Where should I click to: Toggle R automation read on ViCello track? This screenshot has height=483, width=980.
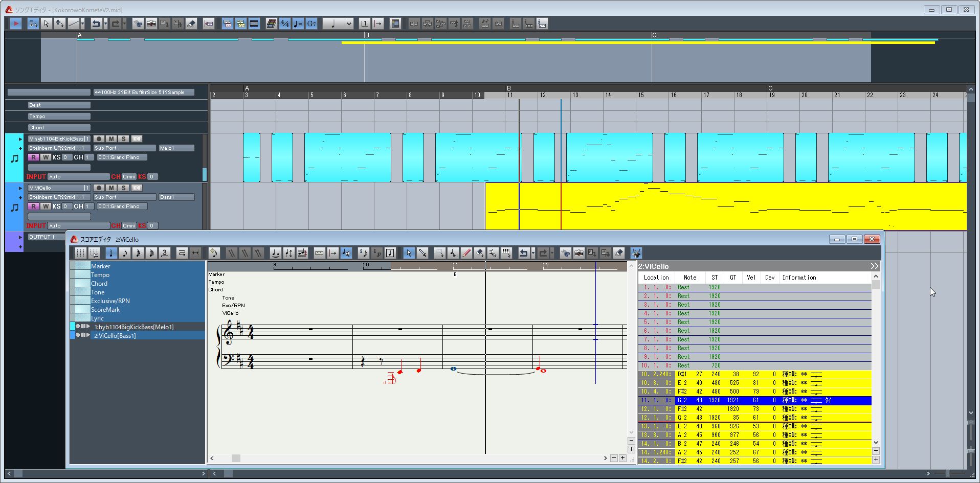33,206
